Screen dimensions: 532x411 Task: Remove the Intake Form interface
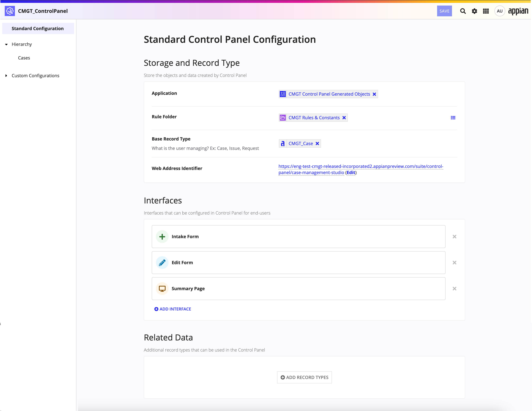[454, 236]
